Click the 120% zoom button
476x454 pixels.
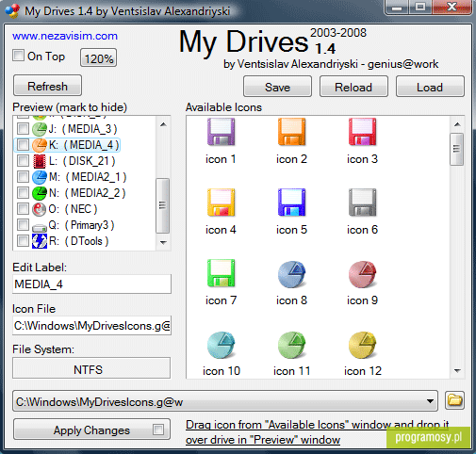99,58
